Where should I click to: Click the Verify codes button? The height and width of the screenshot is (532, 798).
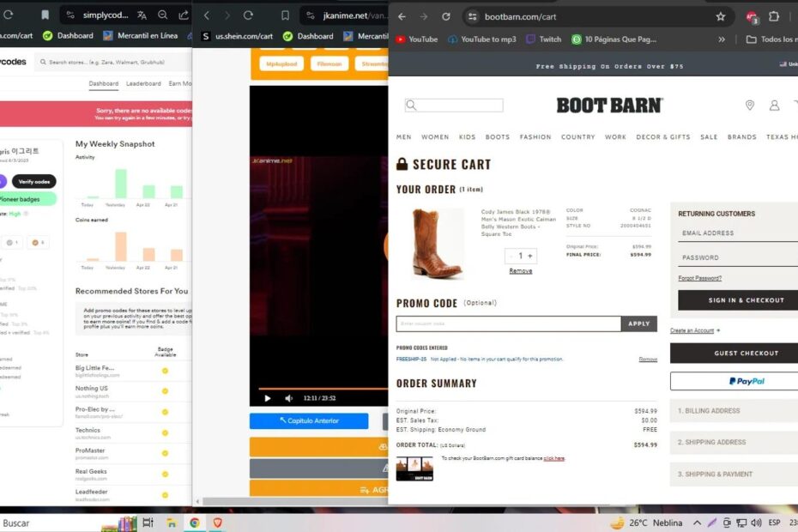click(34, 182)
